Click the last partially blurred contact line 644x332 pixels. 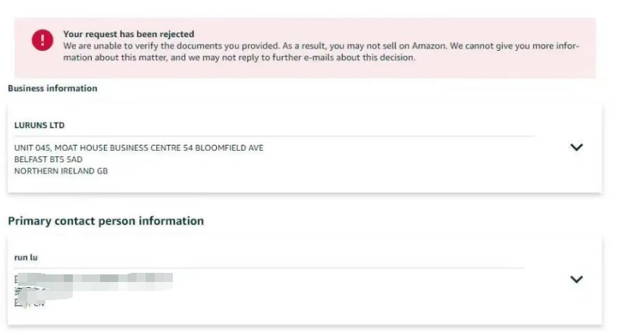tap(29, 303)
